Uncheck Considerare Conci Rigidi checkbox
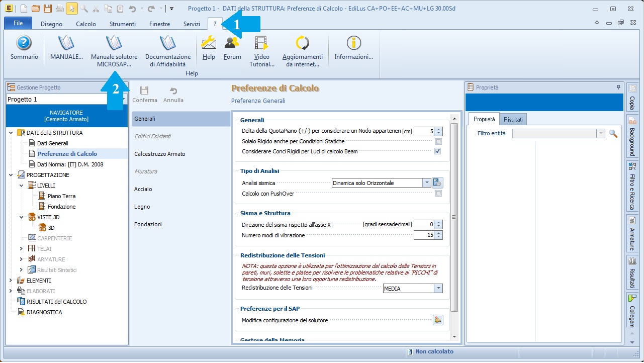The width and height of the screenshot is (644, 363). (x=438, y=151)
